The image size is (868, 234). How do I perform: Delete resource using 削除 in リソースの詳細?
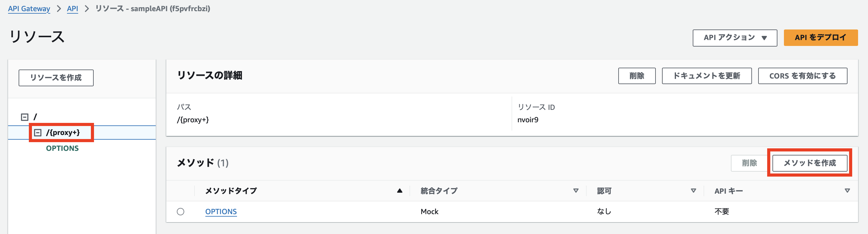coord(637,76)
